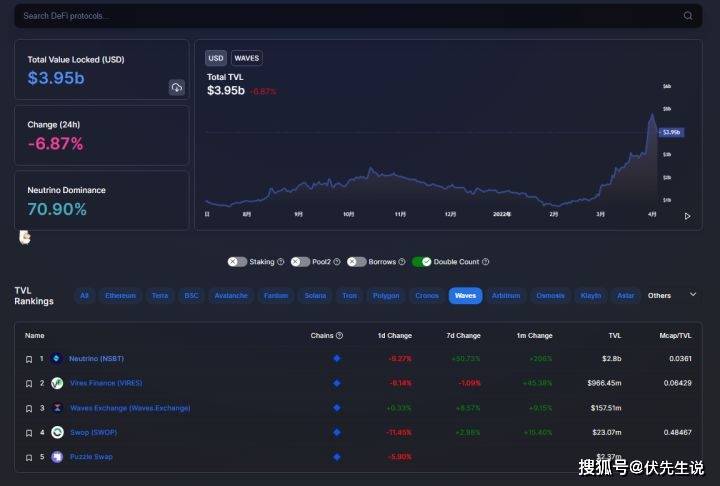720x486 pixels.
Task: Enable the Borrows toggle
Action: [356, 261]
